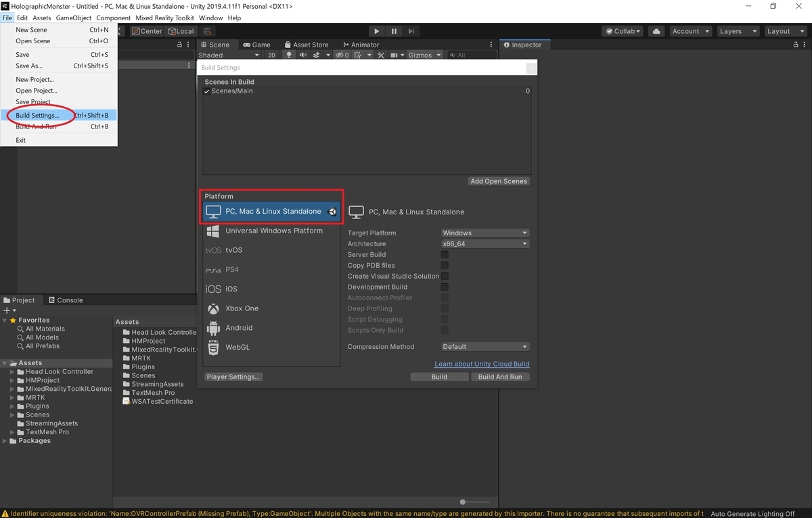Open the Gizmos dropdown
Image resolution: width=812 pixels, height=518 pixels.
[425, 55]
